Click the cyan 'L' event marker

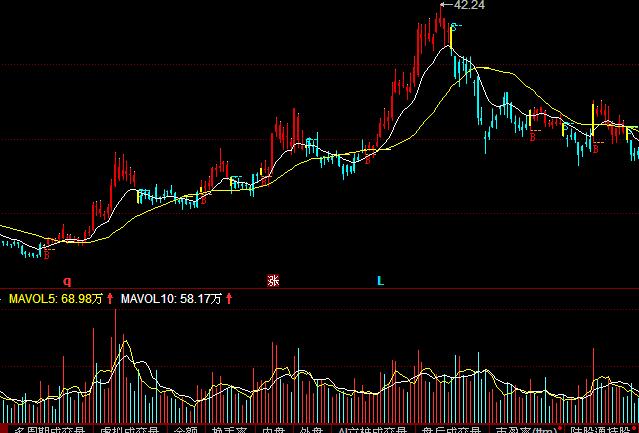pyautogui.click(x=380, y=281)
